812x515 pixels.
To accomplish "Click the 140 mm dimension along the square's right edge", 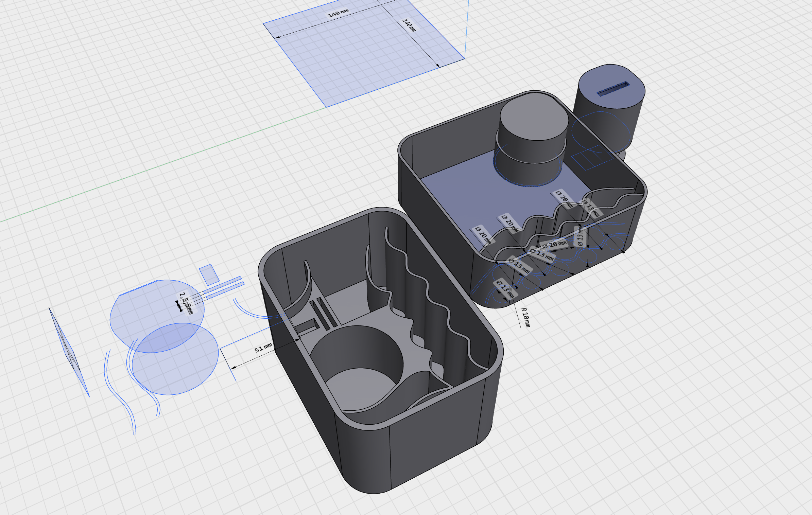I will [409, 25].
